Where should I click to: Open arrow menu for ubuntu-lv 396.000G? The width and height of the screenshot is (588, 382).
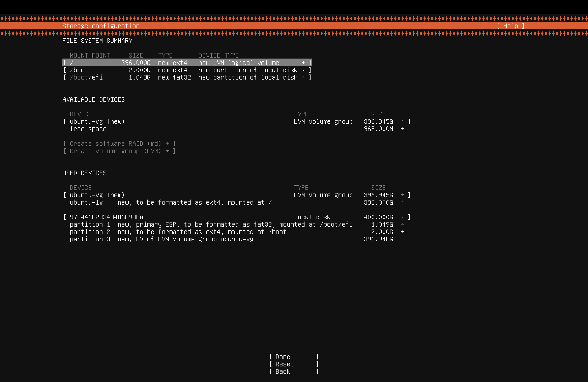coord(402,202)
